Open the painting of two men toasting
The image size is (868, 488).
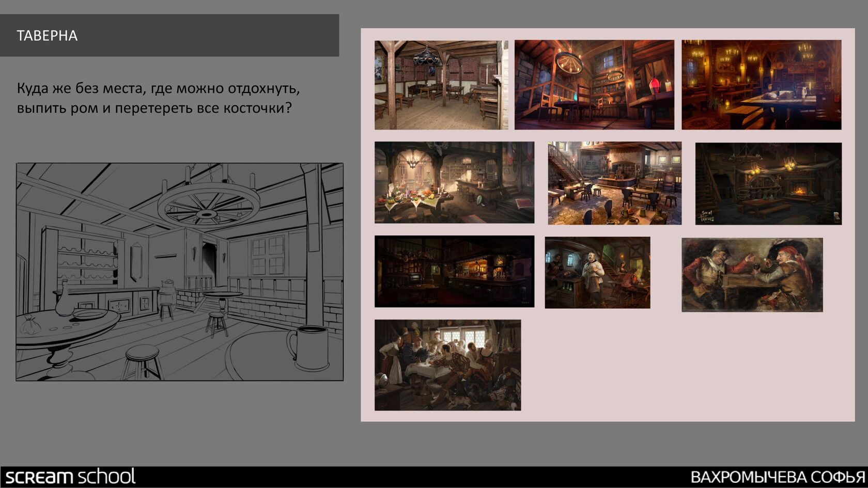click(752, 275)
